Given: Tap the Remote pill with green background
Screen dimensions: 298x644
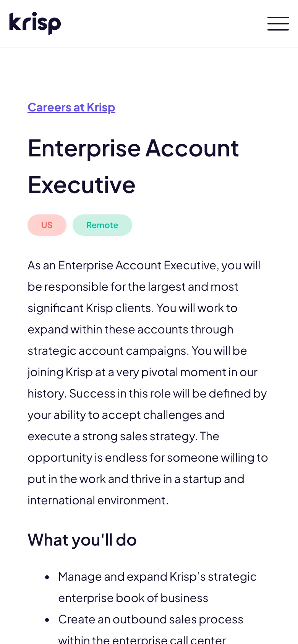Looking at the screenshot, I should [102, 225].
